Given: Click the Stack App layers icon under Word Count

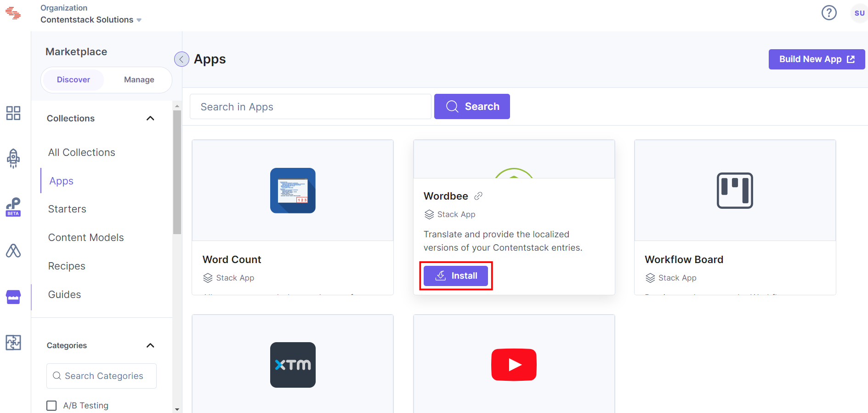Looking at the screenshot, I should pos(208,278).
